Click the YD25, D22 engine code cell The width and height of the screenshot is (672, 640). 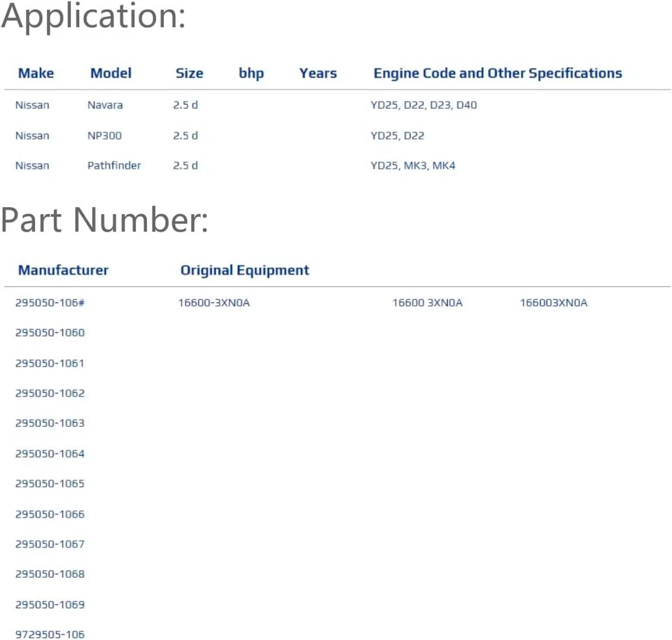click(x=398, y=136)
